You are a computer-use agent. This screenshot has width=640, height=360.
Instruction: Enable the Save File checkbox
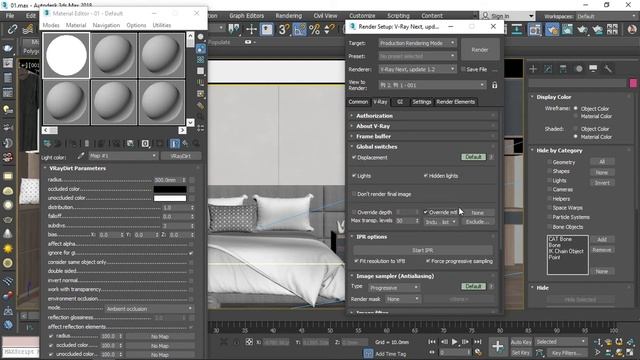tap(463, 69)
